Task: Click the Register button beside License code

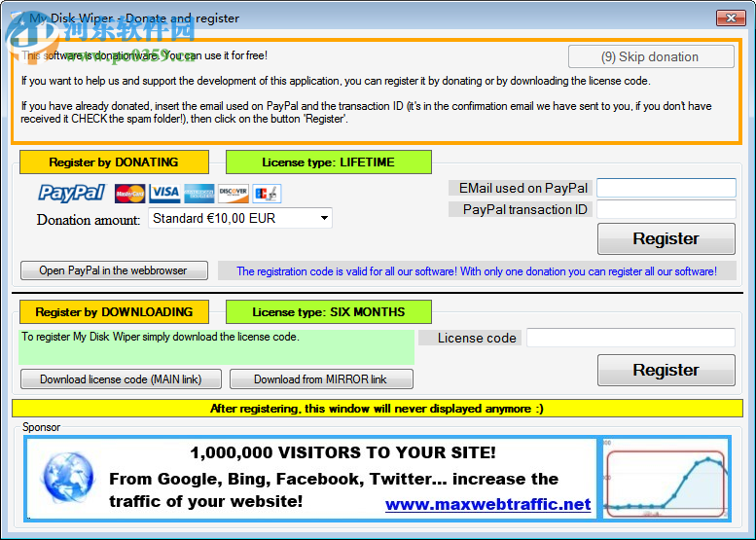Action: click(666, 370)
